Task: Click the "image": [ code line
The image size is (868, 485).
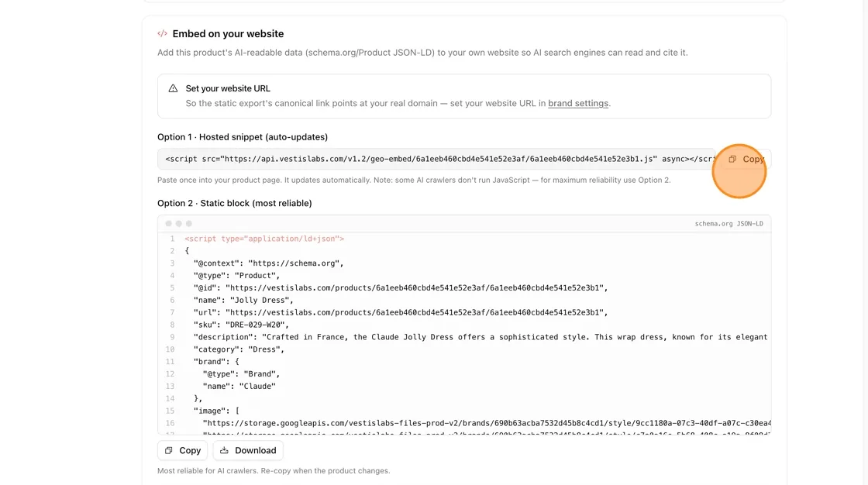Action: 216,411
